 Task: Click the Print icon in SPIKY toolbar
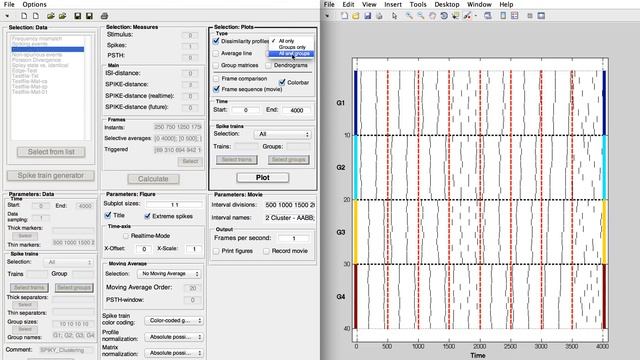104,16
